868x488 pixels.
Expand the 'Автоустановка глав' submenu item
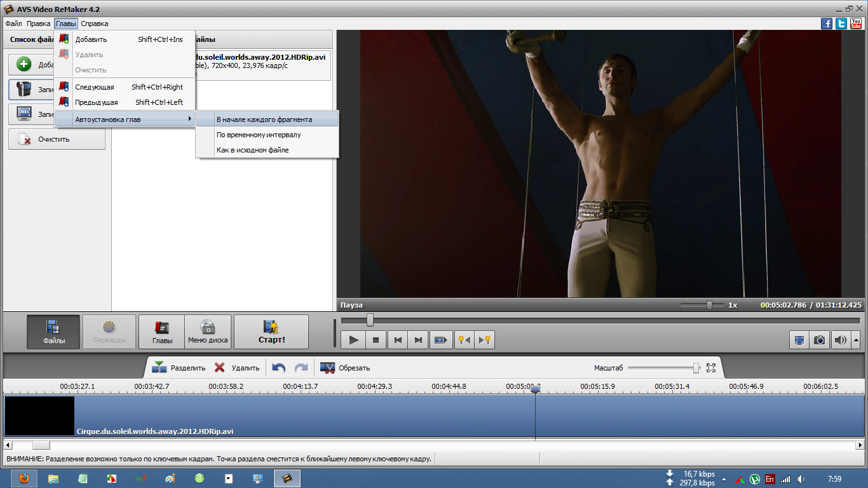(x=125, y=119)
